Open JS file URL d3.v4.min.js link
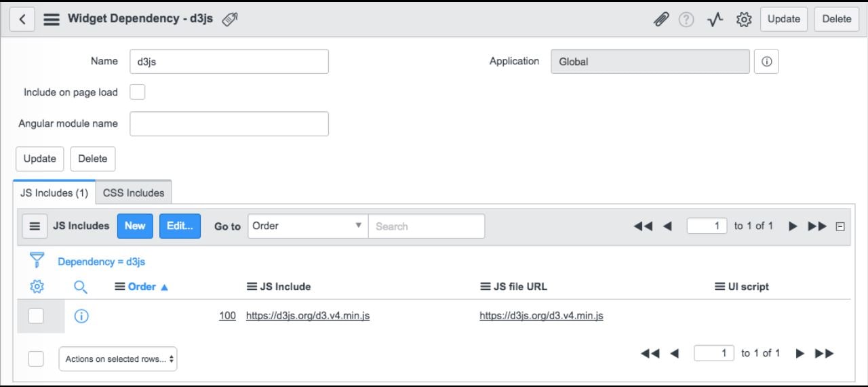This screenshot has height=387, width=868. [541, 316]
